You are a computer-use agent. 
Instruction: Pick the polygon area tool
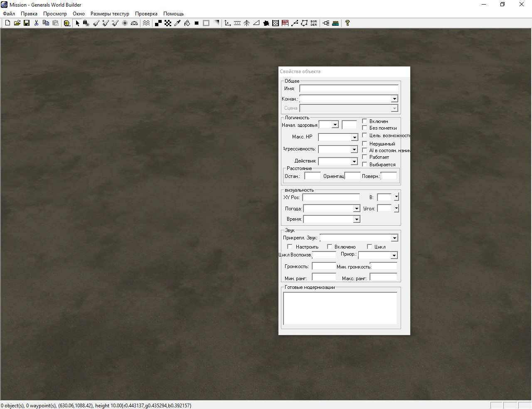pyautogui.click(x=304, y=23)
